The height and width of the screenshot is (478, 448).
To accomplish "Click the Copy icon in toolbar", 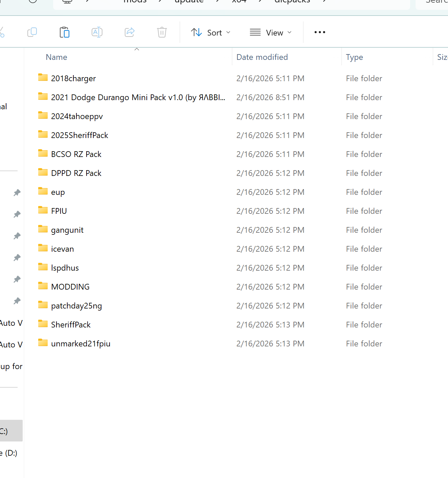I will (x=32, y=32).
